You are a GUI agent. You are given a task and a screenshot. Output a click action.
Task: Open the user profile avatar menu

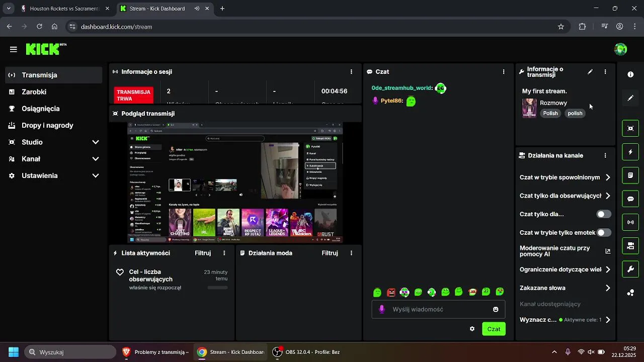click(x=620, y=49)
